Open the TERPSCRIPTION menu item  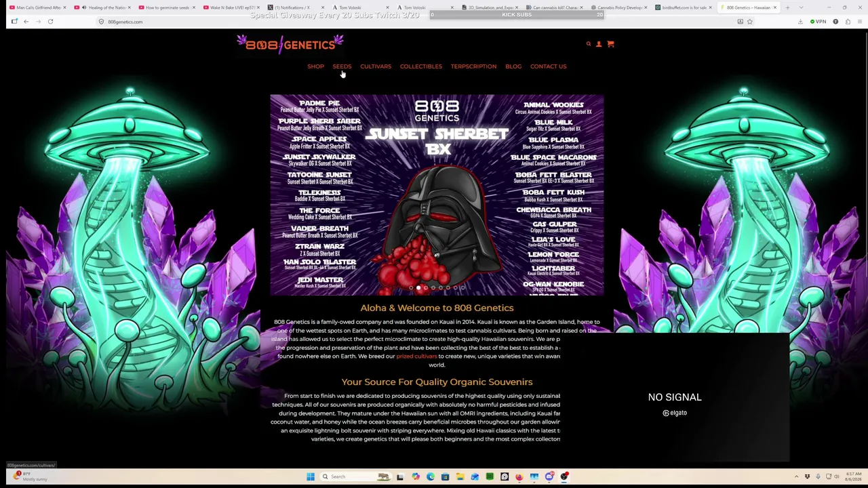(473, 66)
